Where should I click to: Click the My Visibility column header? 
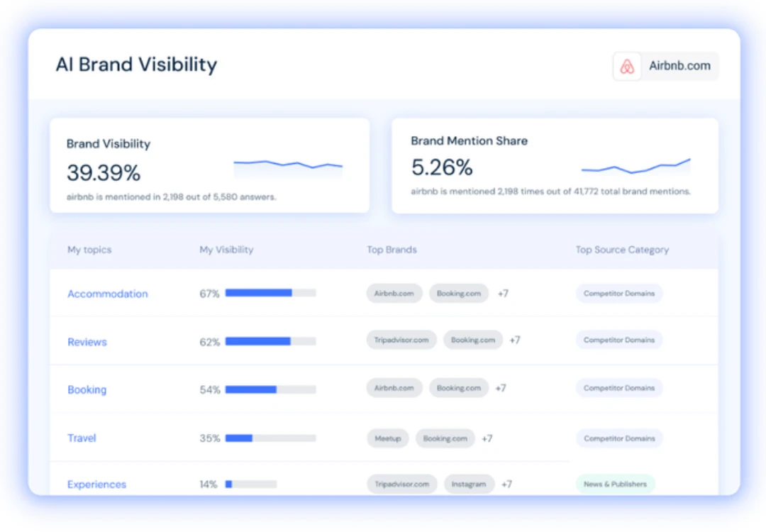[x=226, y=250]
